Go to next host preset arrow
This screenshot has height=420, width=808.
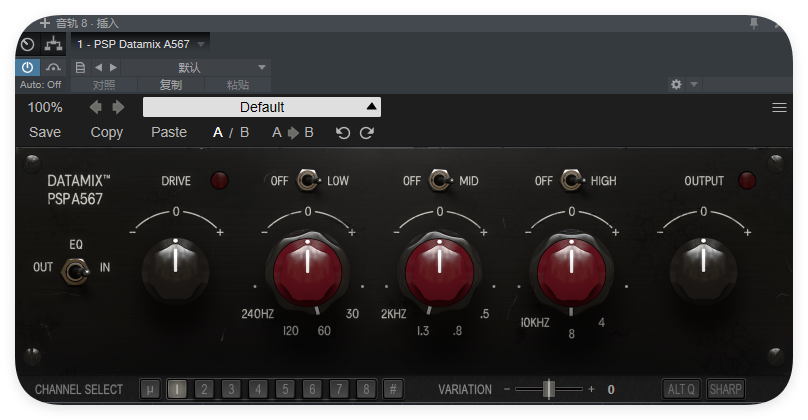click(x=113, y=68)
